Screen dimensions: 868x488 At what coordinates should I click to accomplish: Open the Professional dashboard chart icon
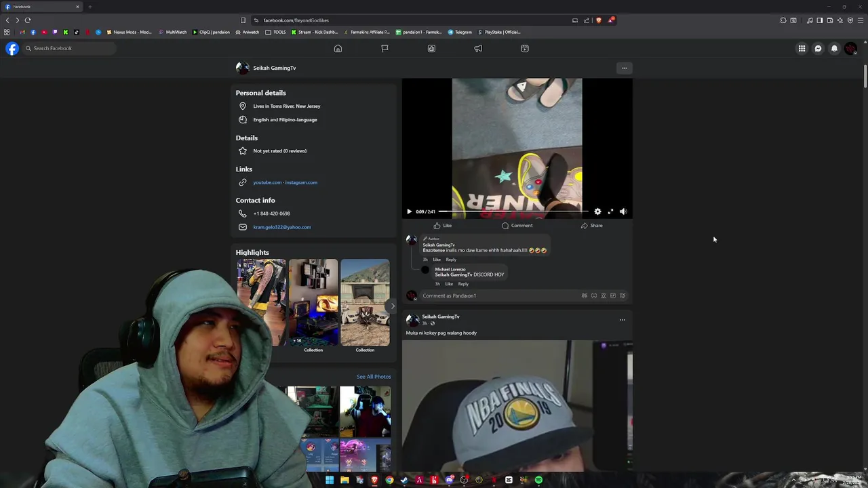tap(431, 49)
